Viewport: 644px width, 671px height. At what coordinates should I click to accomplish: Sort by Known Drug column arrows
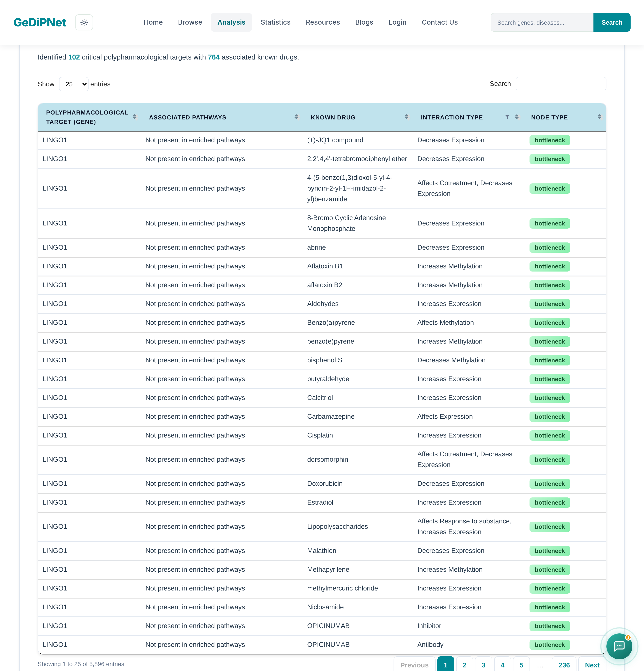[x=406, y=117]
